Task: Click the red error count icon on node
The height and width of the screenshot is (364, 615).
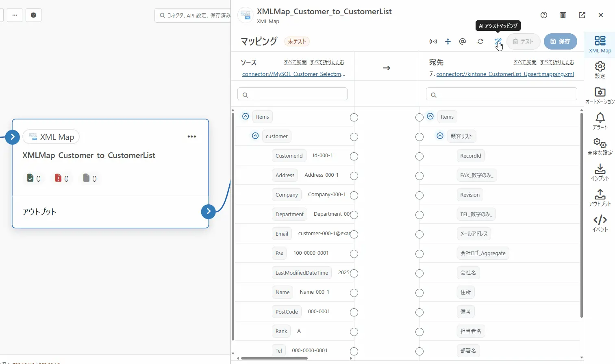Action: point(58,178)
